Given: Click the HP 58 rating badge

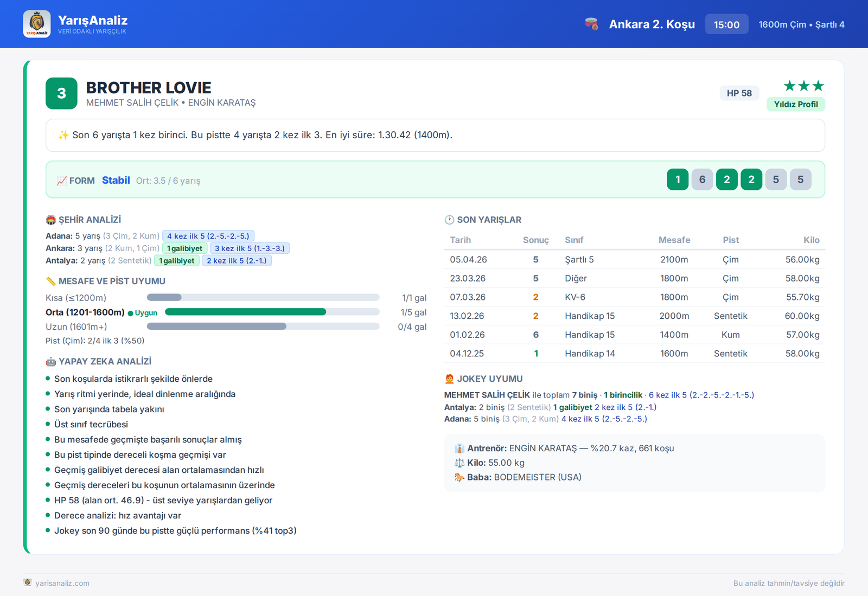Looking at the screenshot, I should 739,93.
